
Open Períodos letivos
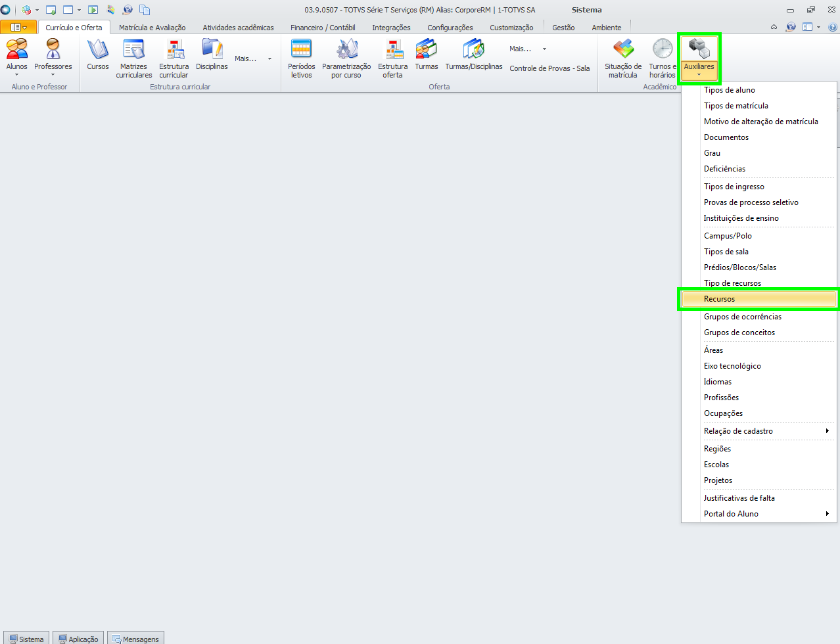(x=302, y=58)
